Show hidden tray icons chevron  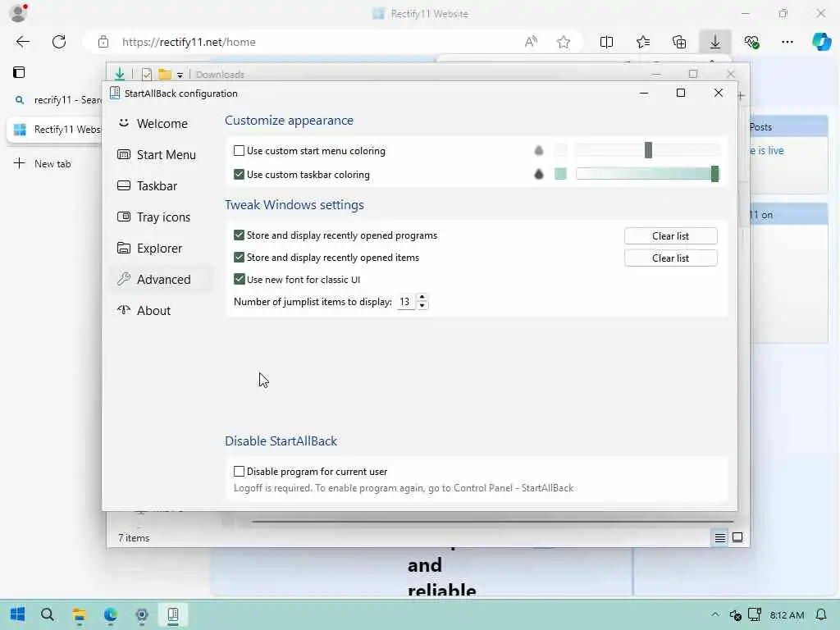click(x=715, y=614)
